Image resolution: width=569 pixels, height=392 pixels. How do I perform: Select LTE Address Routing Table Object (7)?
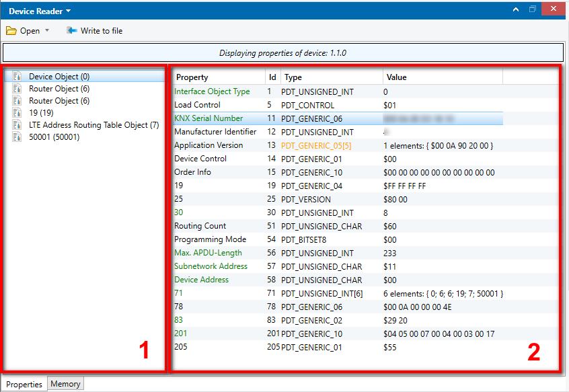tap(94, 125)
